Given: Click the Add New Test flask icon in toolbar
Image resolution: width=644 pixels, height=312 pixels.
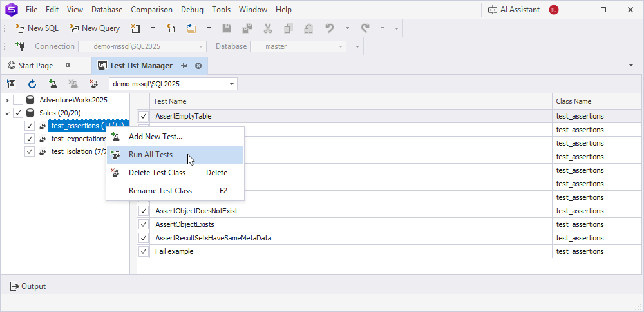Looking at the screenshot, I should pos(53,84).
